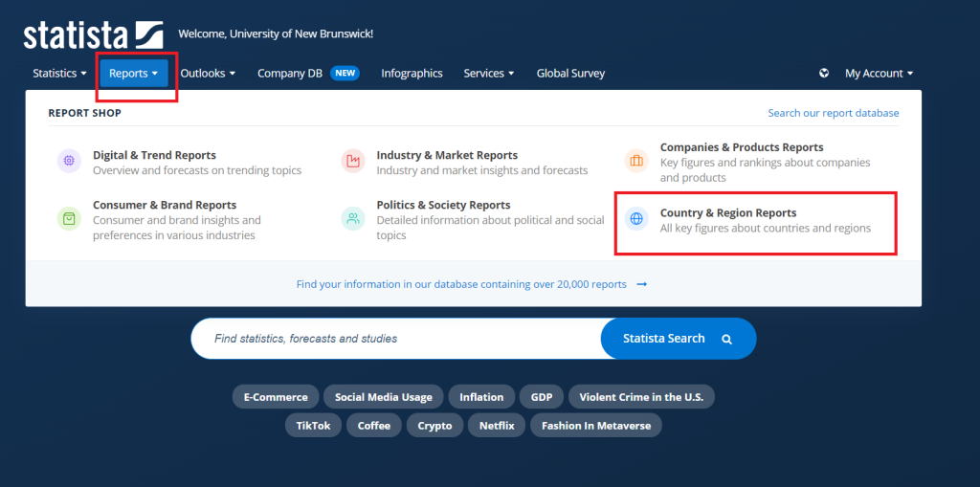Click 'Industry and market insights and forecasts' text
This screenshot has width=980, height=487.
tap(482, 170)
